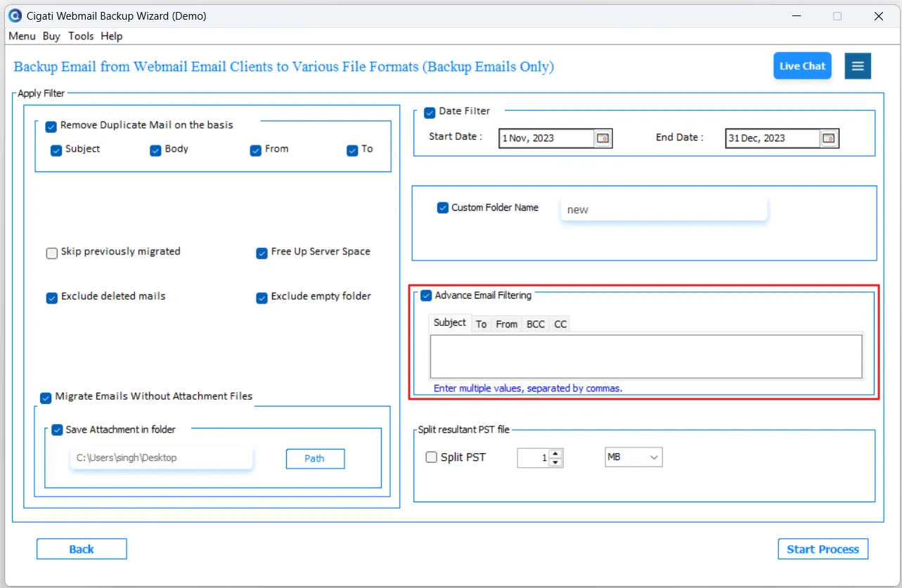The height and width of the screenshot is (588, 902).
Task: Click the custom folder name field
Action: pos(663,209)
